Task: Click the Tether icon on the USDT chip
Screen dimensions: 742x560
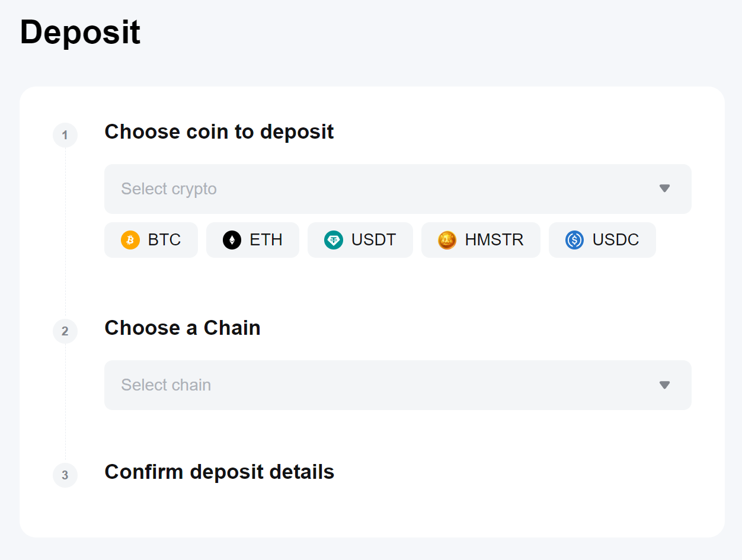Action: [x=333, y=240]
